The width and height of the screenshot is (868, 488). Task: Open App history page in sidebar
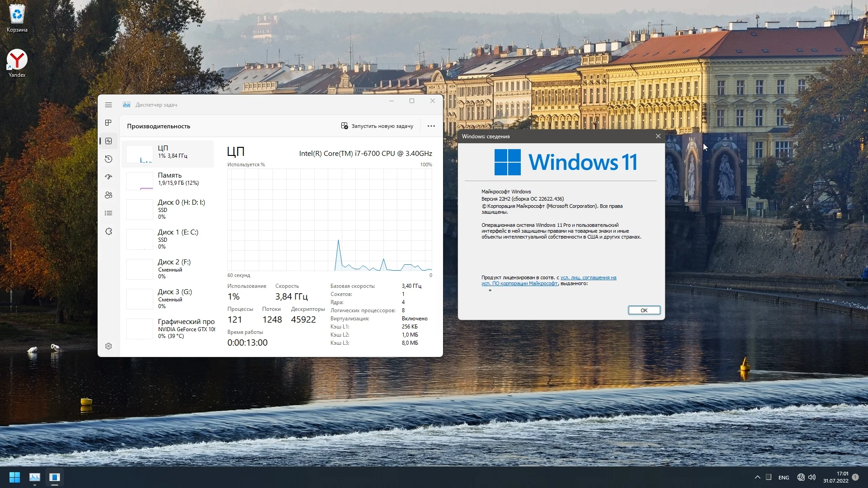108,159
